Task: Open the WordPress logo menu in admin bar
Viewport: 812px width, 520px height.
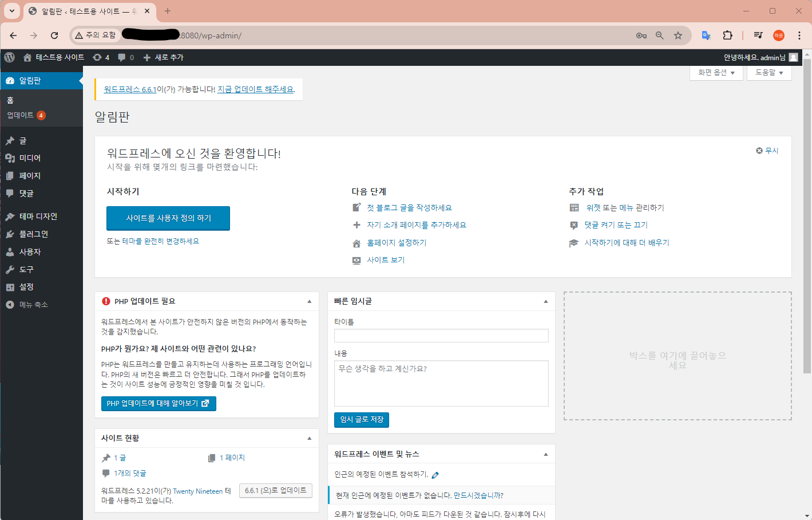Action: (x=9, y=57)
